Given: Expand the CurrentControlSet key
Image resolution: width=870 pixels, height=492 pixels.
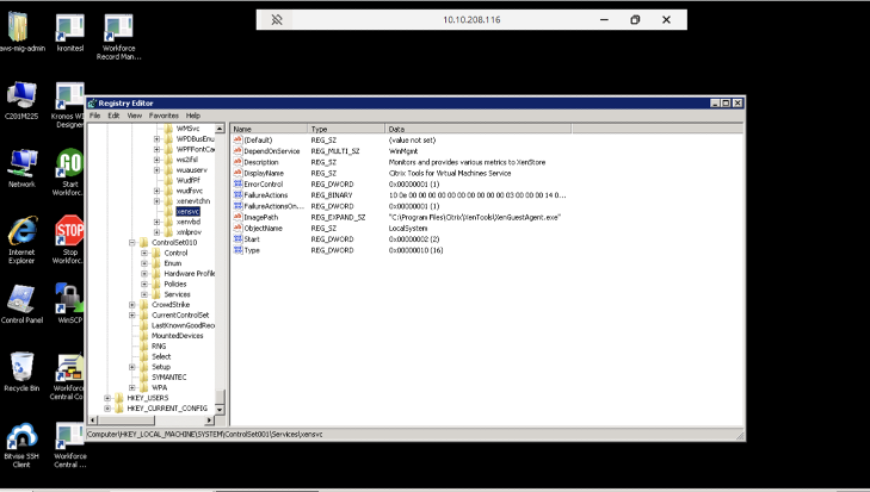Looking at the screenshot, I should tap(132, 315).
